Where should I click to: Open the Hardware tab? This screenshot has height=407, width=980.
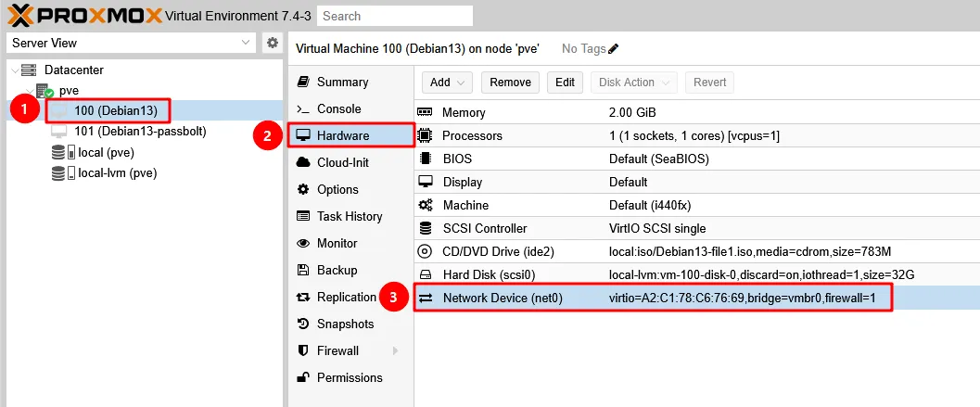[x=350, y=135]
